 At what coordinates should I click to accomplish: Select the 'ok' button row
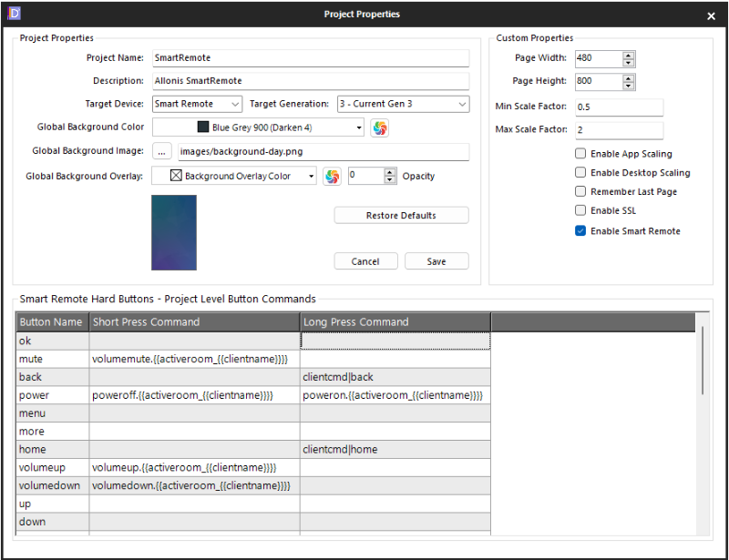click(x=253, y=341)
